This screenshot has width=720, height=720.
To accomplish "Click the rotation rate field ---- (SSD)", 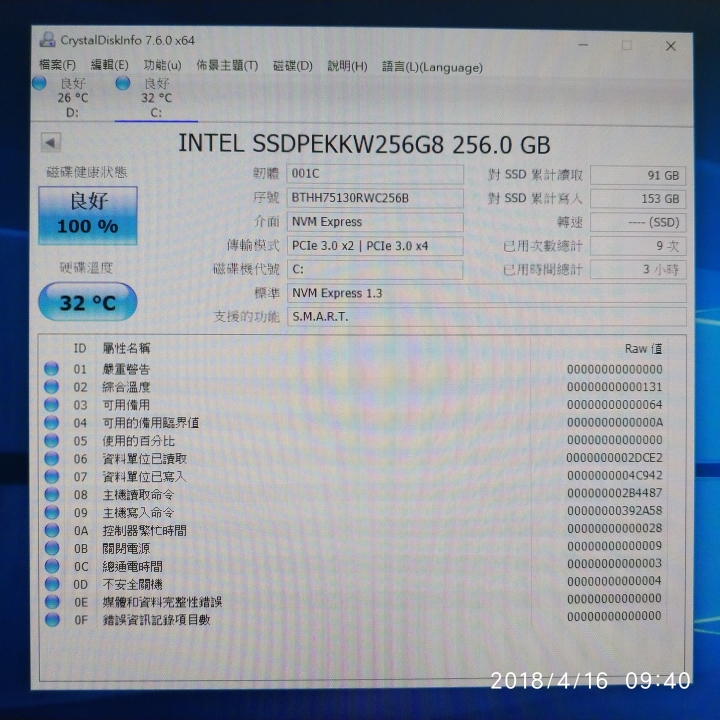I will click(x=638, y=222).
